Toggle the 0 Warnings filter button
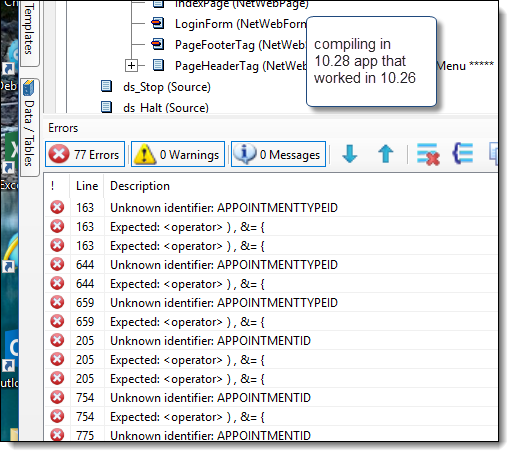 point(178,154)
